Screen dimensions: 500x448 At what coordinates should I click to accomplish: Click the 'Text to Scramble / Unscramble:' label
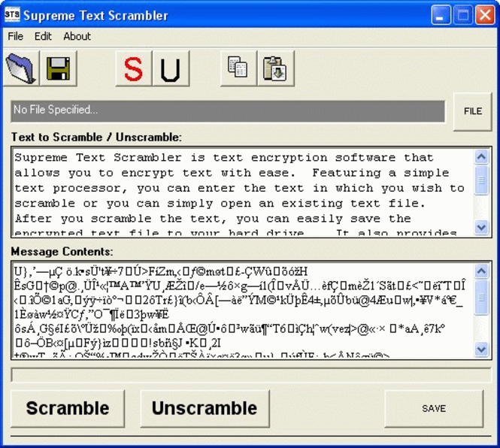(x=96, y=137)
